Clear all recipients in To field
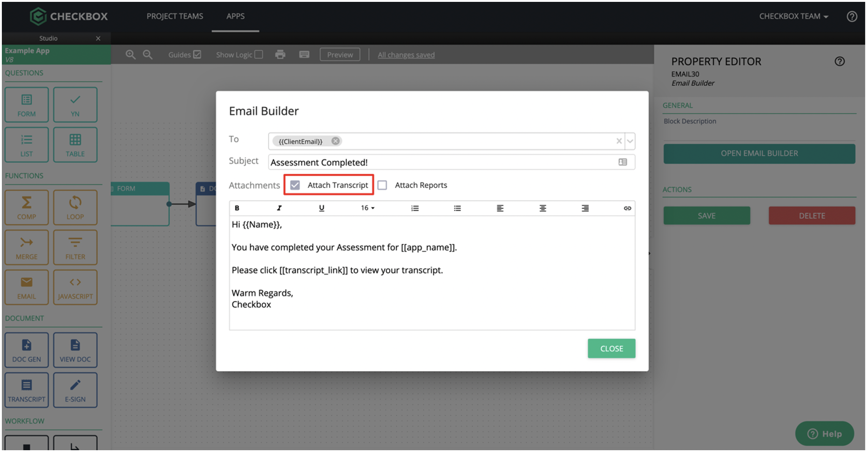This screenshot has width=868, height=453. [x=619, y=141]
